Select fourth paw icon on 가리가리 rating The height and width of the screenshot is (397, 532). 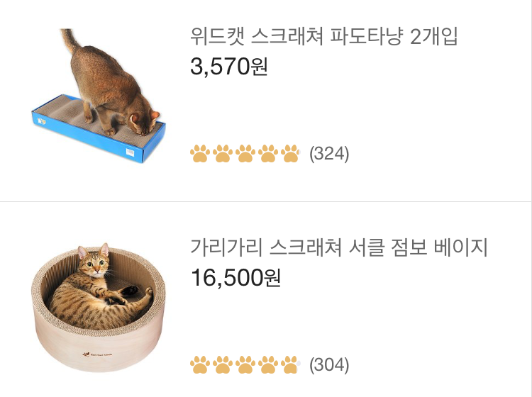pos(267,364)
